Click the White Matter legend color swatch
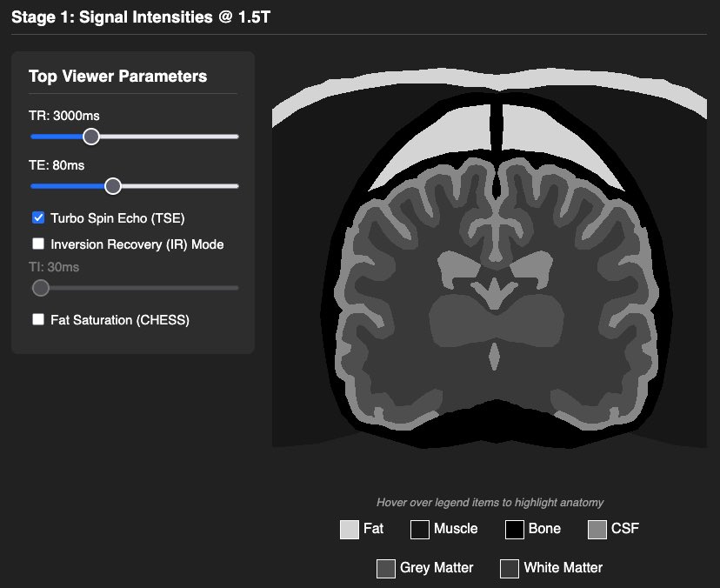This screenshot has width=720, height=588. 510,569
